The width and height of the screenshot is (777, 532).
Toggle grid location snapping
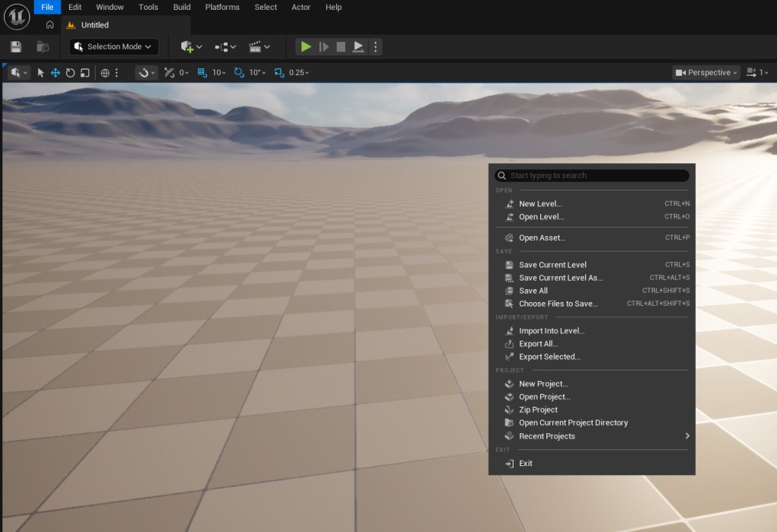[x=202, y=73]
